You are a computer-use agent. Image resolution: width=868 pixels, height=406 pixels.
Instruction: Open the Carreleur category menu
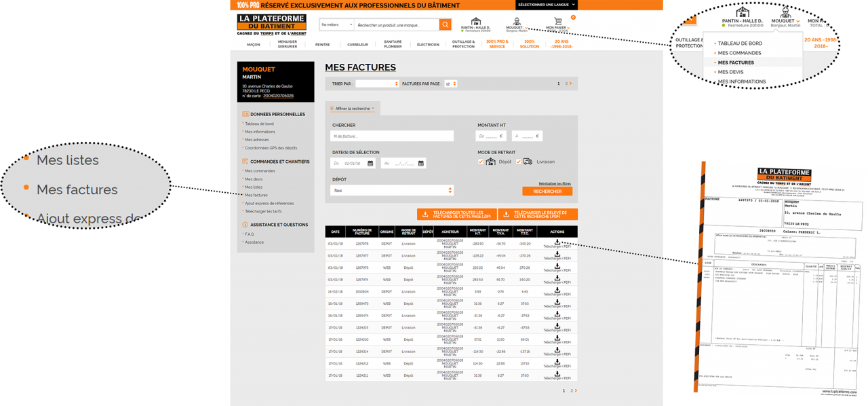pos(357,45)
